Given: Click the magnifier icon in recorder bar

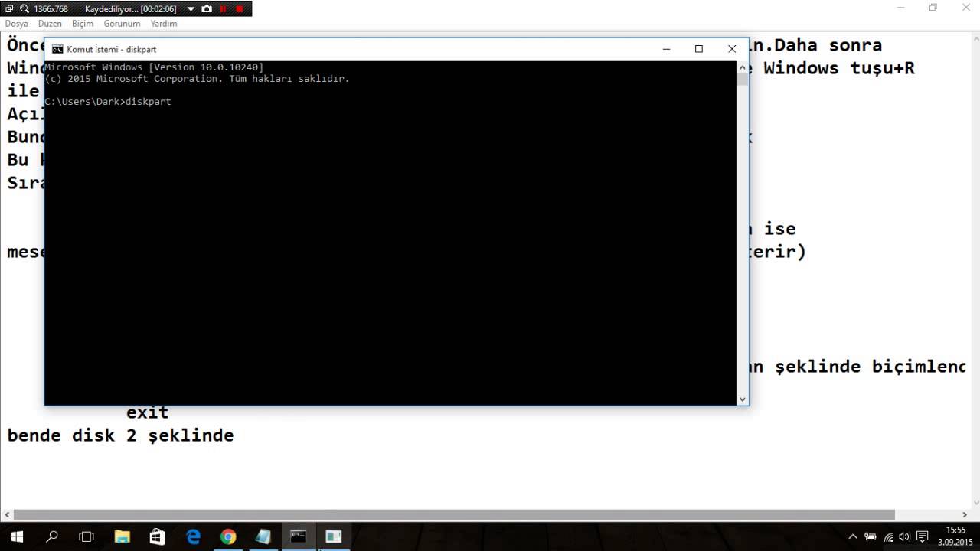Looking at the screenshot, I should click(x=24, y=9).
